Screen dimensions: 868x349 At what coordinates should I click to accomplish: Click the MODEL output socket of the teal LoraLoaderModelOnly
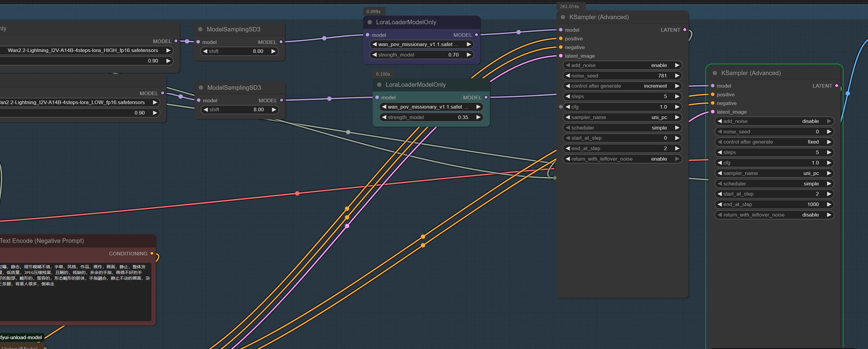(x=486, y=97)
